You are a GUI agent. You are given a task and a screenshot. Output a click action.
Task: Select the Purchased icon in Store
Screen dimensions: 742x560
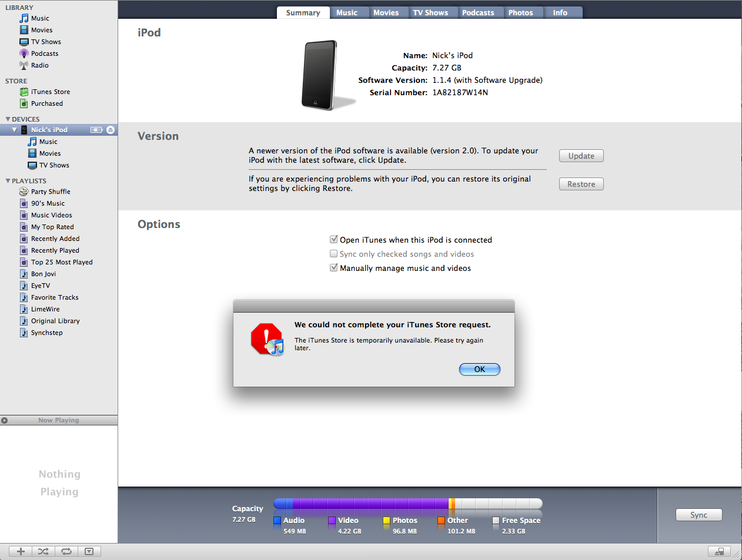click(24, 103)
